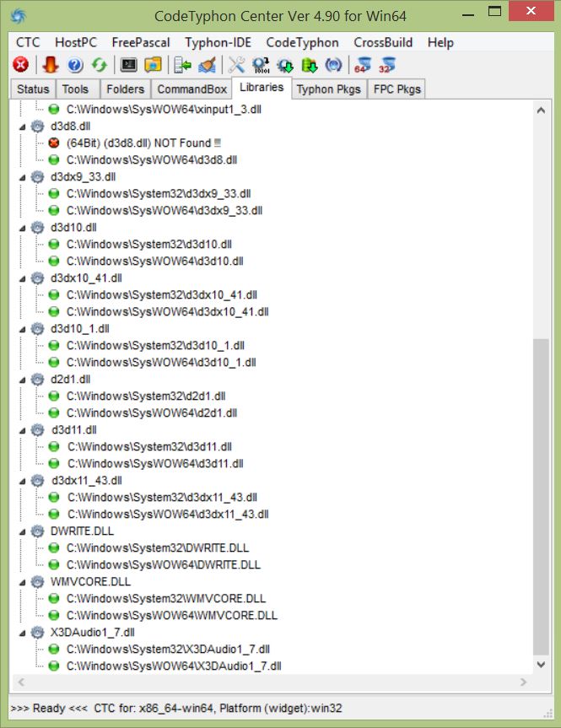Click the yellow folder toolbar icon

coord(153,65)
